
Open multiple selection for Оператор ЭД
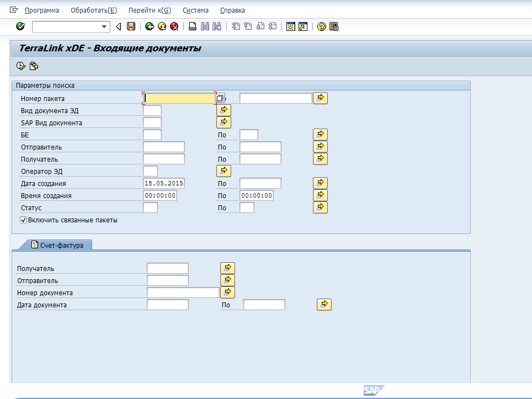(x=224, y=171)
